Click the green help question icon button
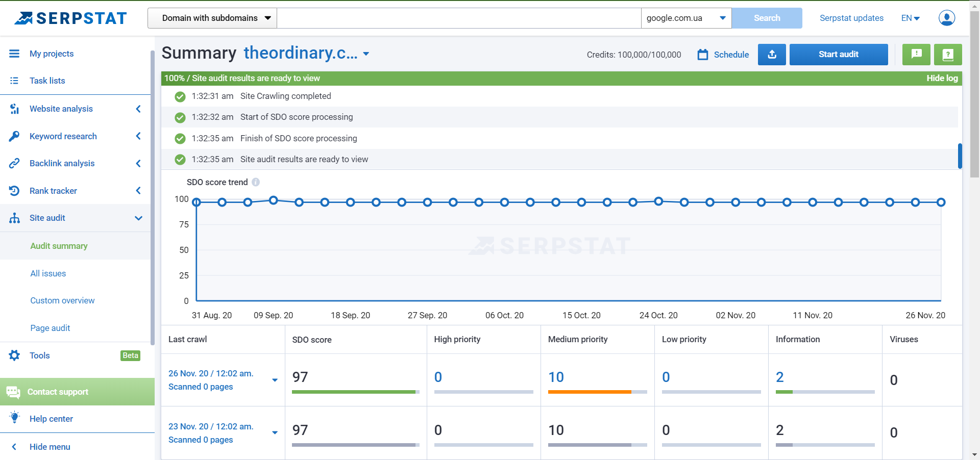 coord(948,54)
